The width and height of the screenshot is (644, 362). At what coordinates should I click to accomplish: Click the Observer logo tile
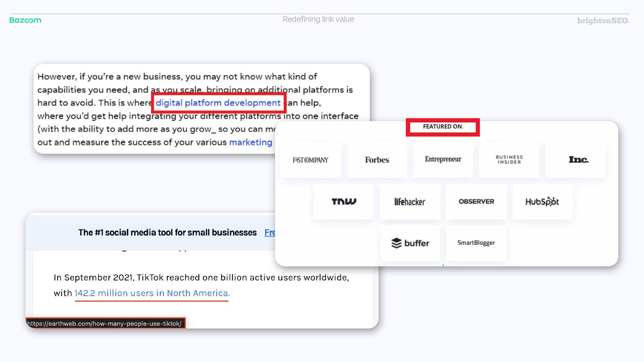coord(476,201)
